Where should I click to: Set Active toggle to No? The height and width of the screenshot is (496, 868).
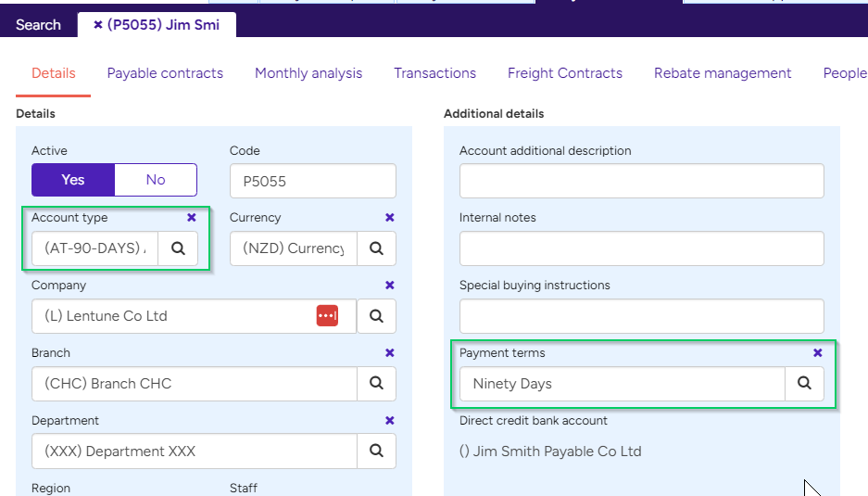click(156, 180)
